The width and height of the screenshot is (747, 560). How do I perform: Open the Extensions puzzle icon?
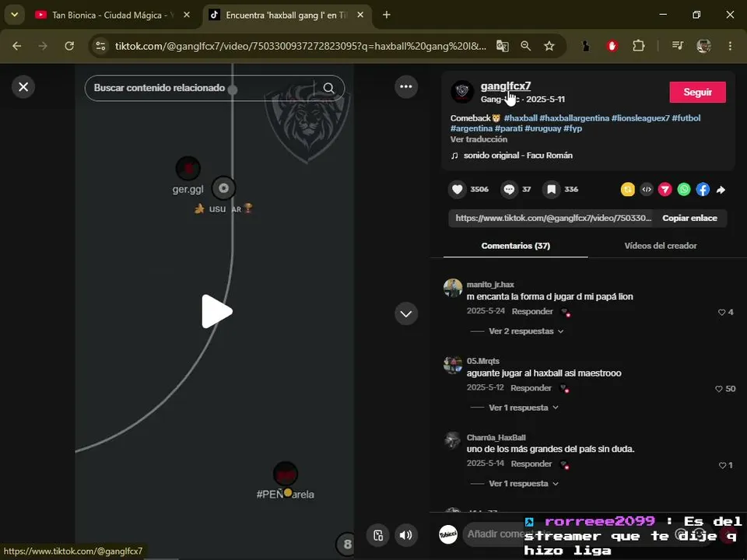(x=638, y=46)
